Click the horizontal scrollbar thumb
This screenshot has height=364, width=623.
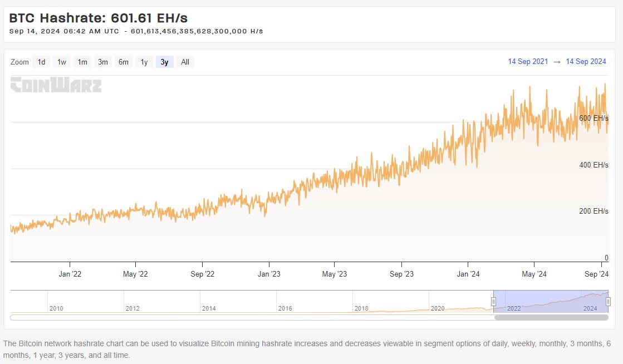click(551, 317)
